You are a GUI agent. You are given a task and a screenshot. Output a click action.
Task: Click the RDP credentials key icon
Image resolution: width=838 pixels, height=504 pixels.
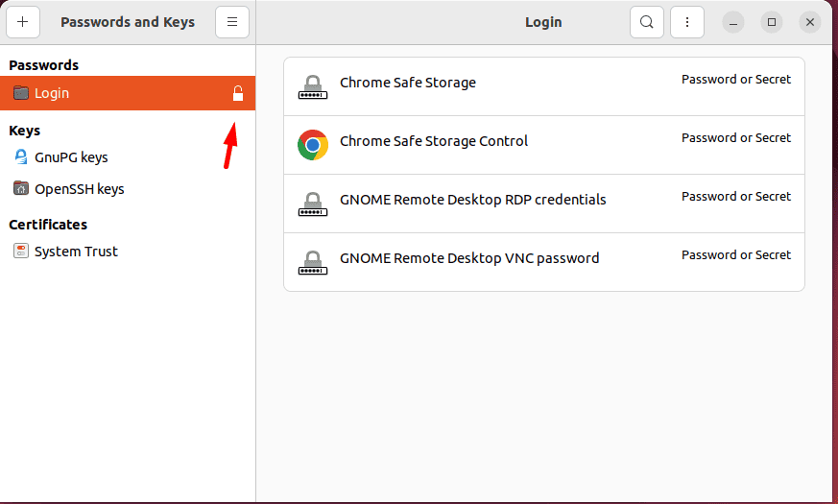(x=312, y=204)
